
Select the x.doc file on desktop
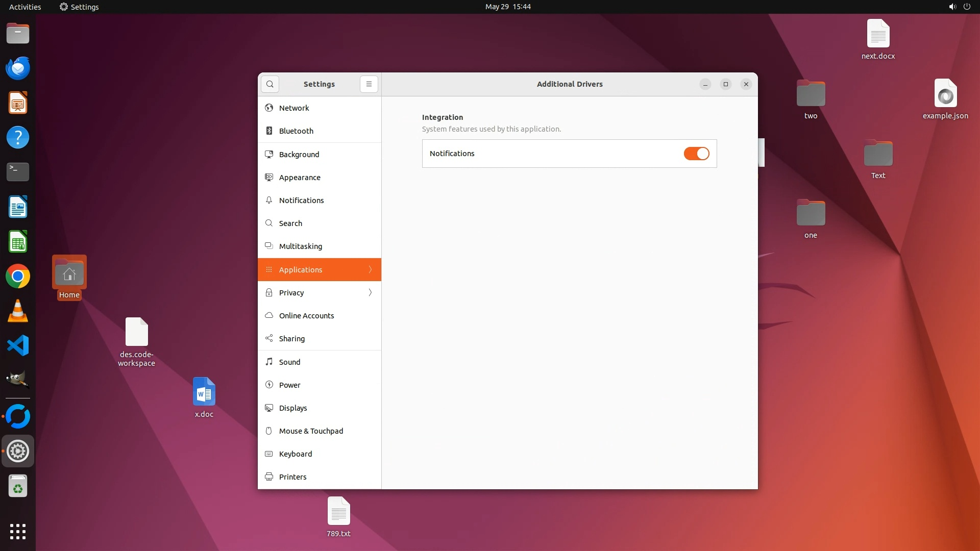(x=204, y=392)
